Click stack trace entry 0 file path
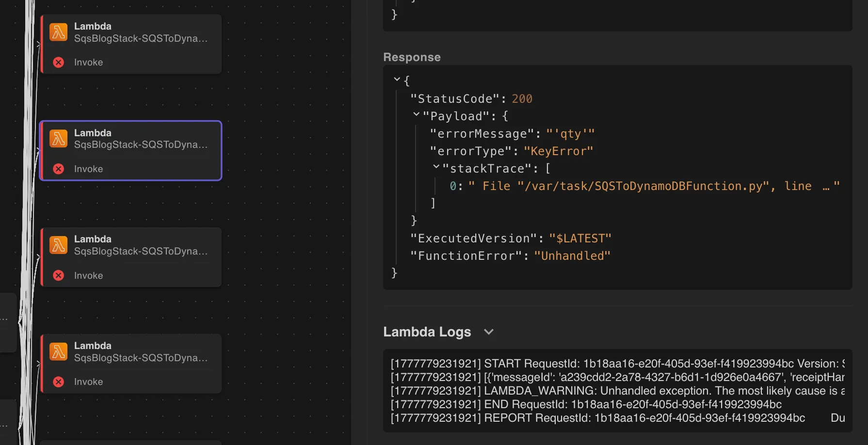This screenshot has width=868, height=445. tap(654, 186)
